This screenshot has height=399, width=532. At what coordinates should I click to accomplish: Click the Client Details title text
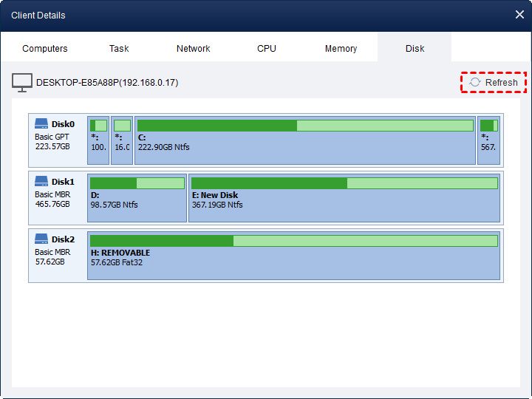tap(38, 16)
